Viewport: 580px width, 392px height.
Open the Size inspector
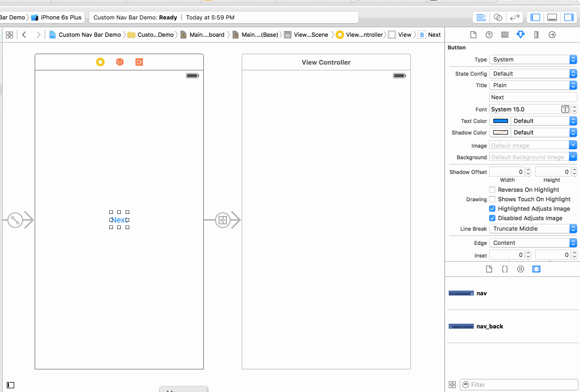536,35
